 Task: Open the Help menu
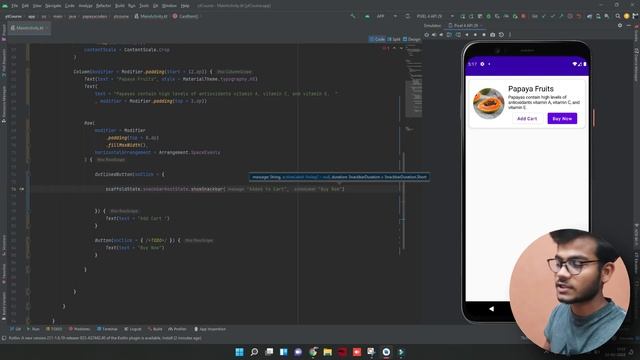pyautogui.click(x=185, y=6)
